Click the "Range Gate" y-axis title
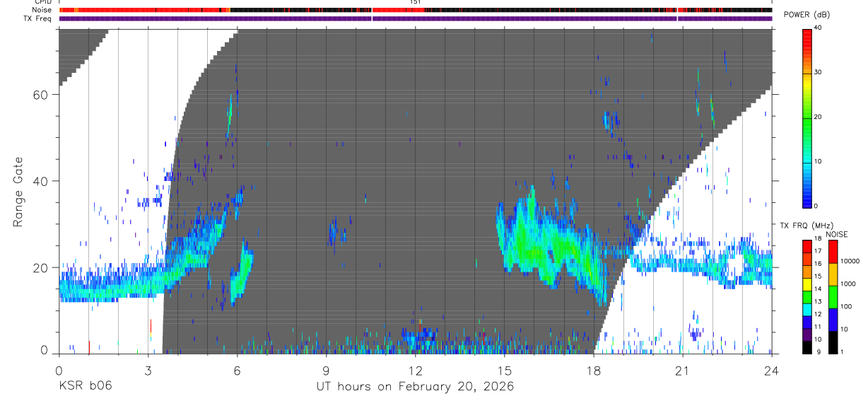Screen dimensions: 868x401 (x=19, y=192)
